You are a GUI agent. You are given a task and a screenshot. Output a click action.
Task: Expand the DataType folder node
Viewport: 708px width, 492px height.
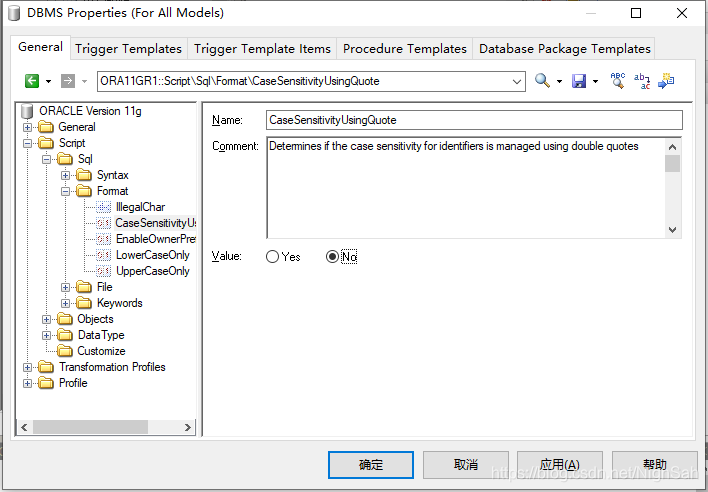pyautogui.click(x=47, y=335)
